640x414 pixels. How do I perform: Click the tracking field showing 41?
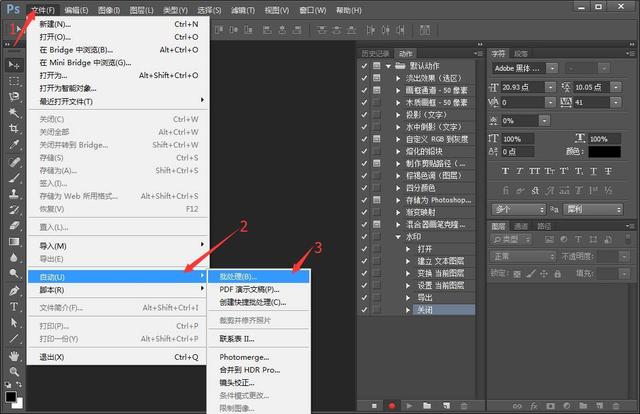591,102
